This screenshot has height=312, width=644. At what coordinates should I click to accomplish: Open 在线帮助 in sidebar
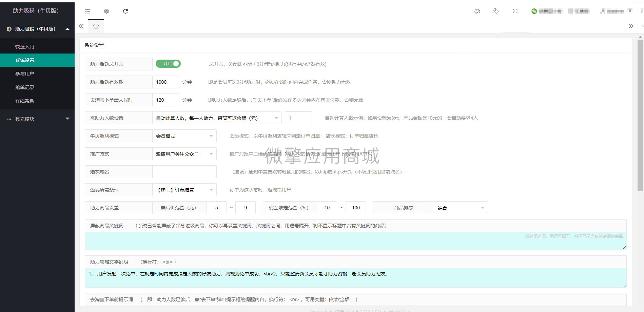(x=37, y=101)
